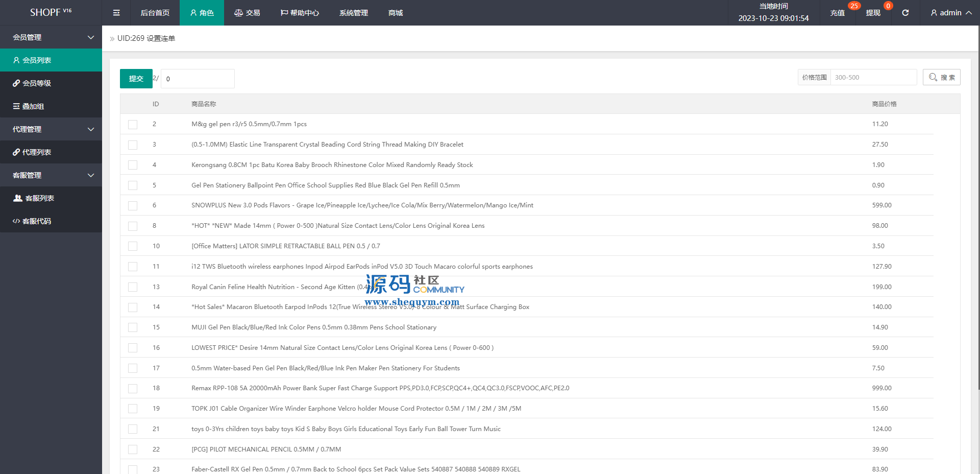Switch to 交易 tab

point(247,13)
